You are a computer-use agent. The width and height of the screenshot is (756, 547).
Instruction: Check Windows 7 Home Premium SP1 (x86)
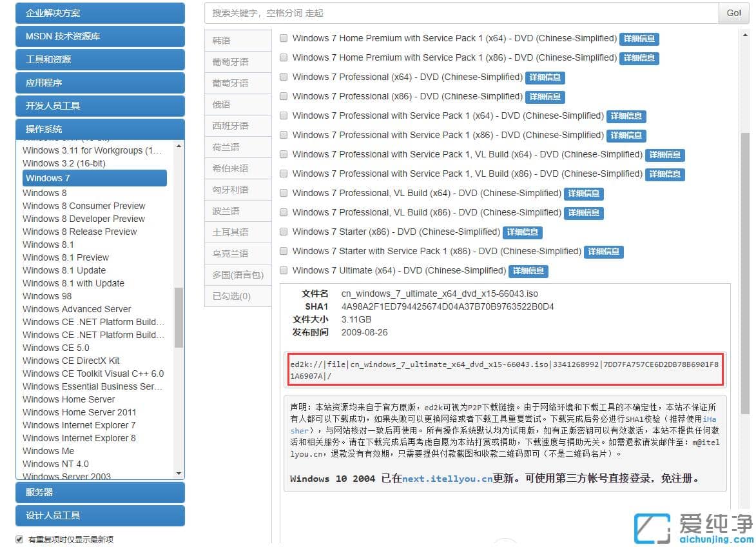click(x=284, y=57)
